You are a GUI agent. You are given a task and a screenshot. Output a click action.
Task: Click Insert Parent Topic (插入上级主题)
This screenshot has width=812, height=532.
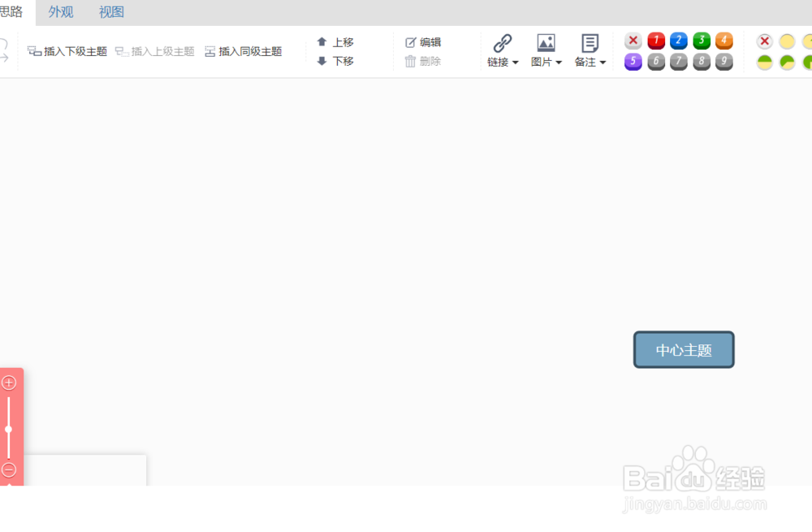tap(155, 51)
